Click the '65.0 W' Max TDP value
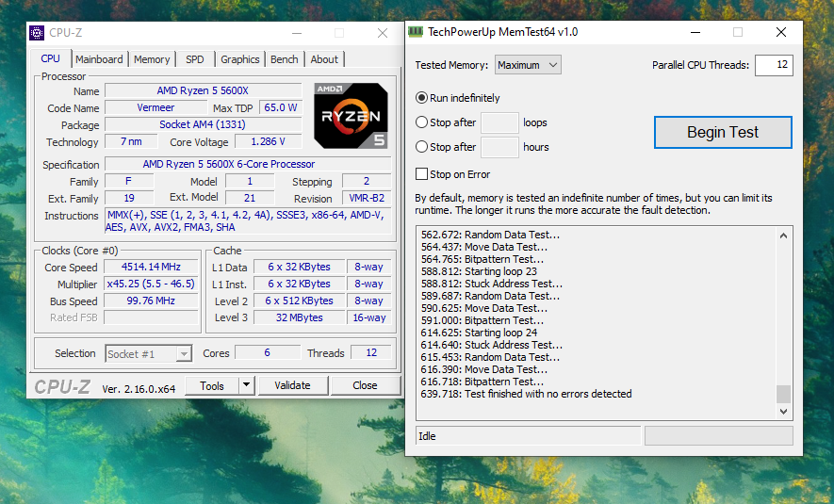This screenshot has height=504, width=834. [280, 107]
